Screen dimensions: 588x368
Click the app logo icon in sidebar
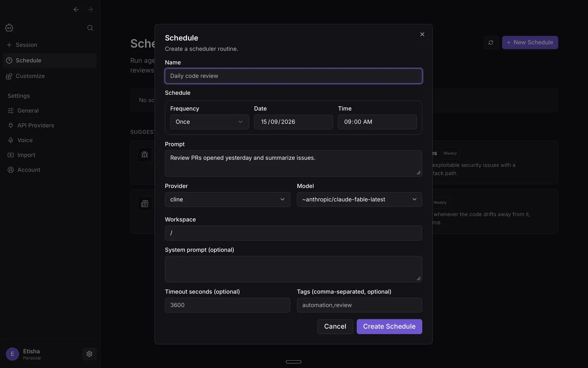pos(9,28)
